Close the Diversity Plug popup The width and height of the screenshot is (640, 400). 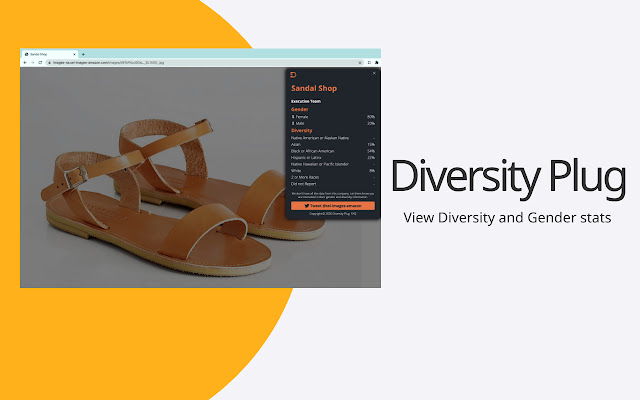[x=374, y=73]
